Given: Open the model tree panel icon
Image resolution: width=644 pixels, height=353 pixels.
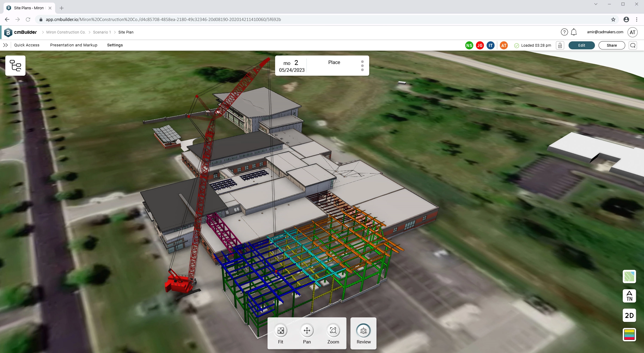Looking at the screenshot, I should [x=15, y=65].
